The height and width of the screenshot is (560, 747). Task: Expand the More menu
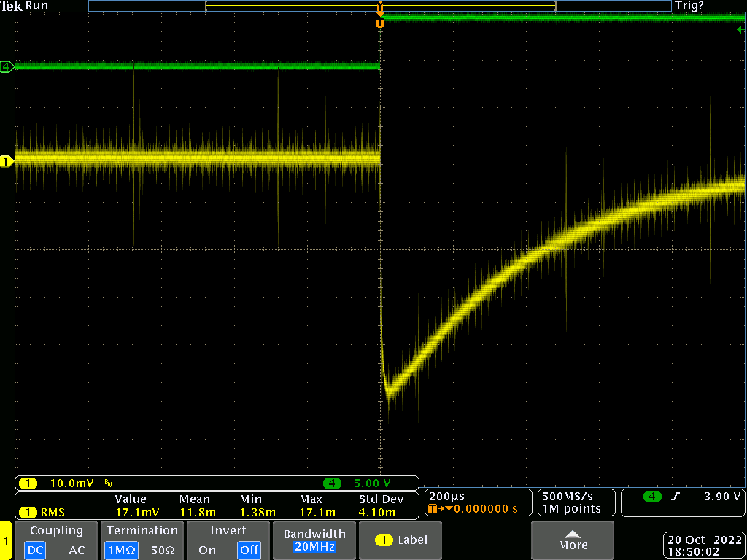click(x=573, y=540)
